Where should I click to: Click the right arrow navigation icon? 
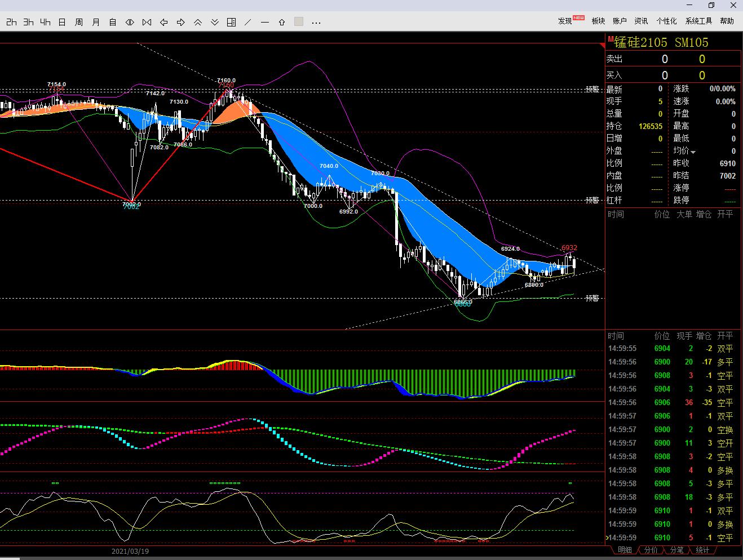click(181, 22)
